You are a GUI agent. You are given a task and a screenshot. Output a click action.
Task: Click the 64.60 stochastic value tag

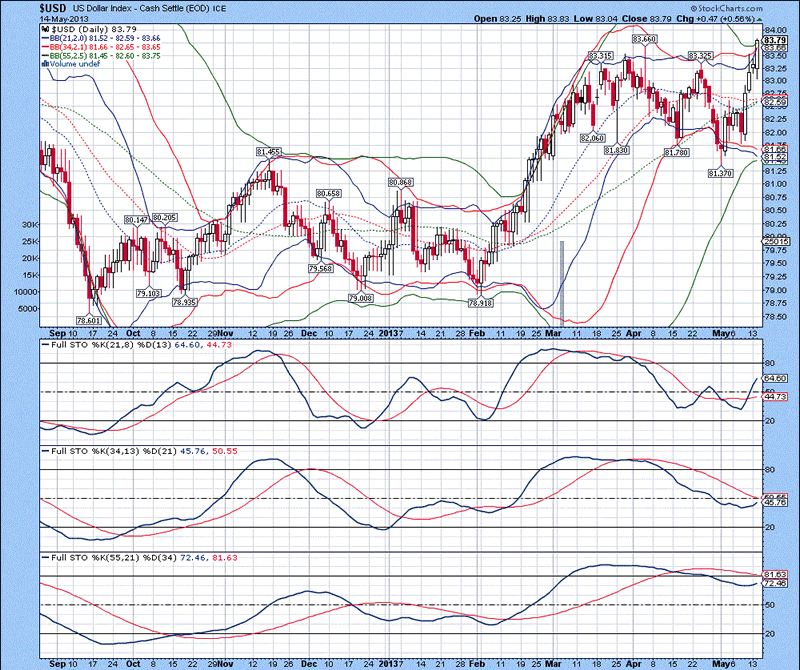[775, 379]
